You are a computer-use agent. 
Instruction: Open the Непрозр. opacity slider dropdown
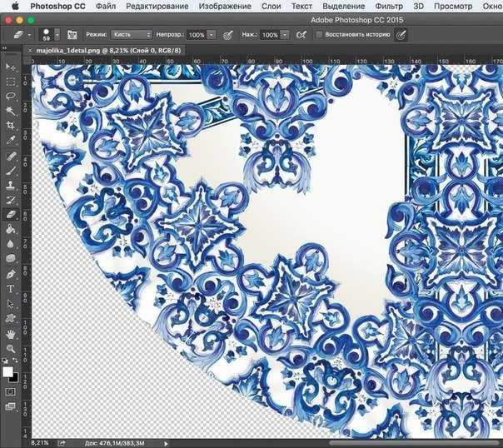(212, 35)
